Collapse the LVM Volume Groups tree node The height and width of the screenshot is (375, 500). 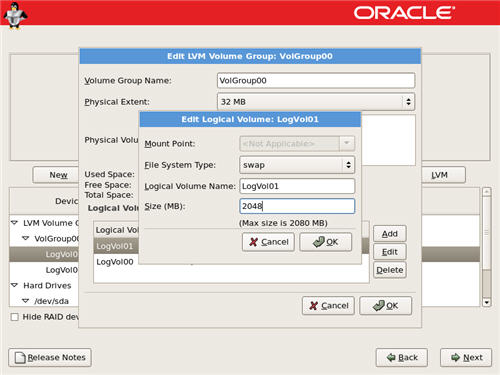click(14, 223)
